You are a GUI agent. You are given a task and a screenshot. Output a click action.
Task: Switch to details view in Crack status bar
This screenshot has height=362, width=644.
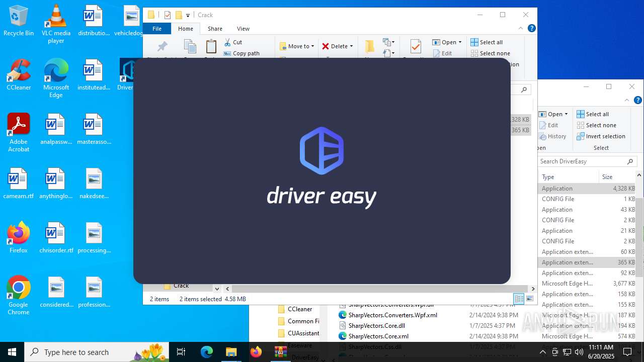click(x=519, y=299)
